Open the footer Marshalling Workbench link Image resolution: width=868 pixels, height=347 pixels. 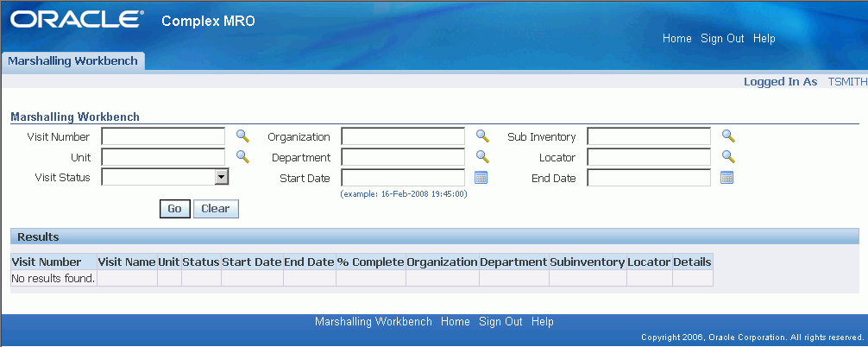[373, 322]
